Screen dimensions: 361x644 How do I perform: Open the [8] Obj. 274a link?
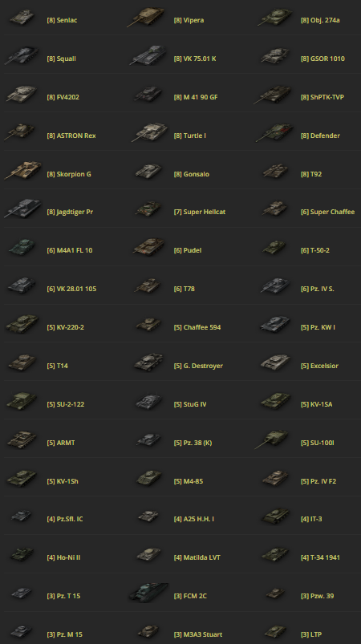(x=320, y=20)
